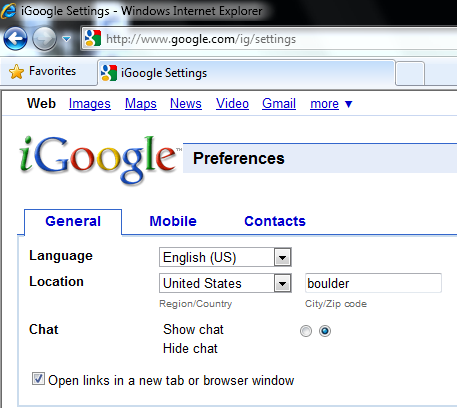Click the browser Back arrow button
This screenshot has height=408, width=457.
pos(15,39)
